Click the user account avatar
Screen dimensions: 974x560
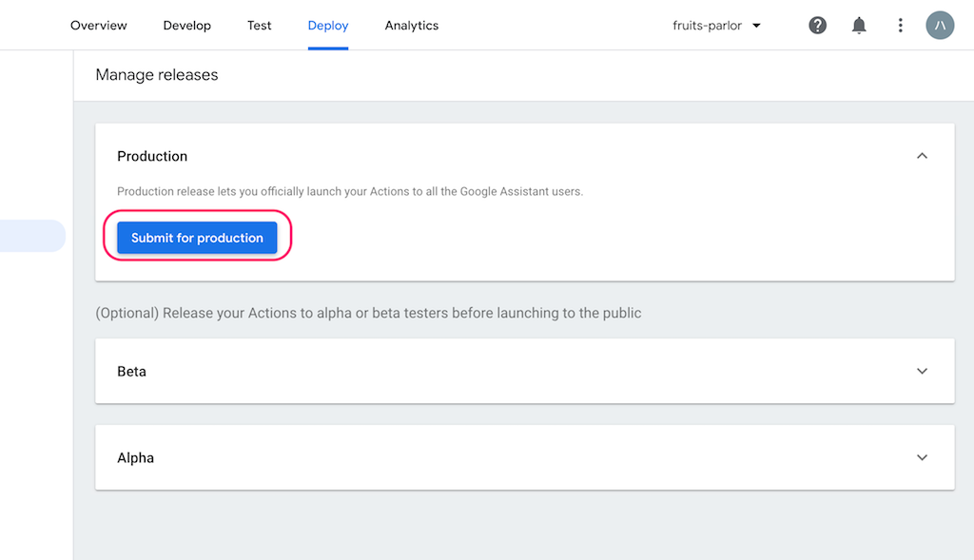(x=940, y=26)
